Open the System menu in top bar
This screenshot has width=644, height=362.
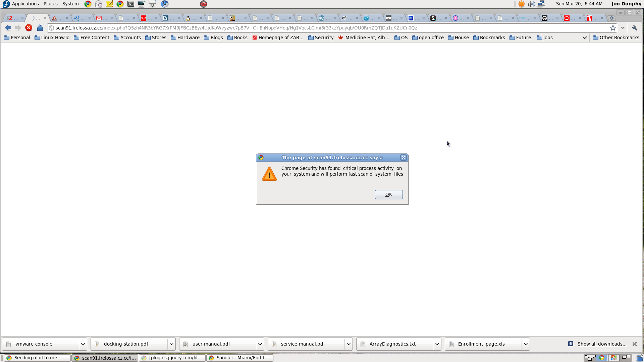click(70, 4)
